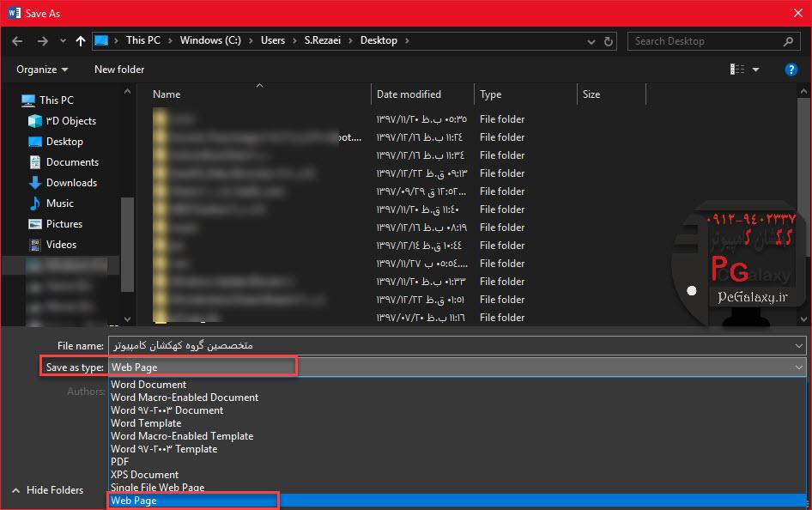The image size is (812, 510).
Task: Open 3D Objects in the sidebar
Action: 70,121
